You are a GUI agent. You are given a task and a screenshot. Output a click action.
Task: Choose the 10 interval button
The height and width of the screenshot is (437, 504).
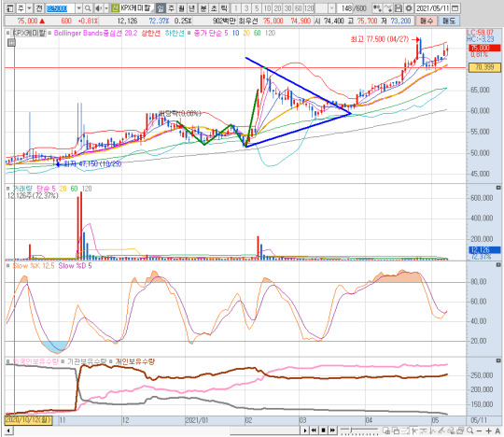(267, 8)
